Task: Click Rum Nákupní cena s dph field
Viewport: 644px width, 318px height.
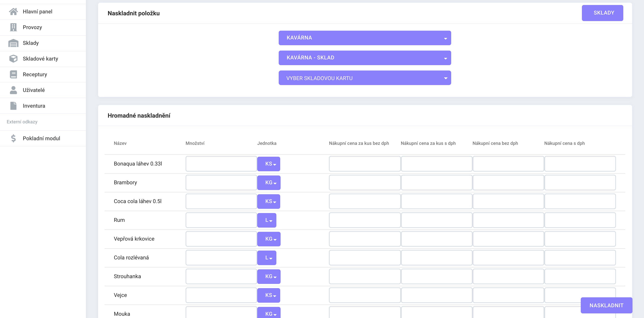Action: (580, 220)
